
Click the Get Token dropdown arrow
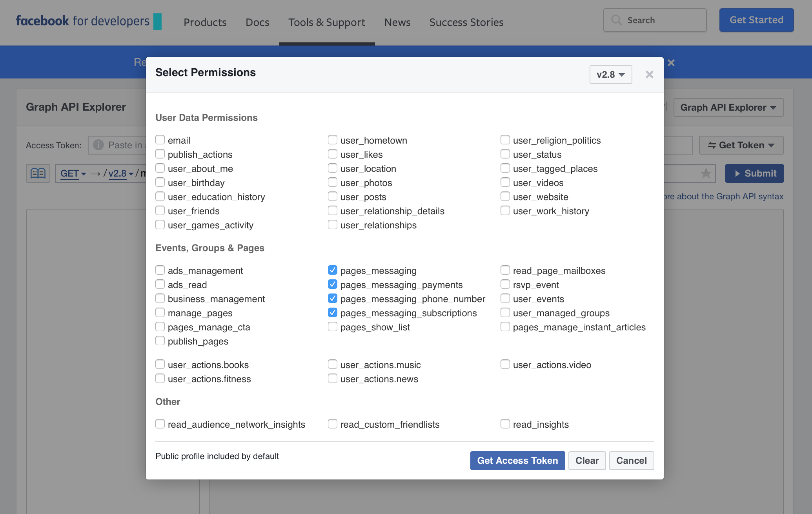pyautogui.click(x=773, y=145)
